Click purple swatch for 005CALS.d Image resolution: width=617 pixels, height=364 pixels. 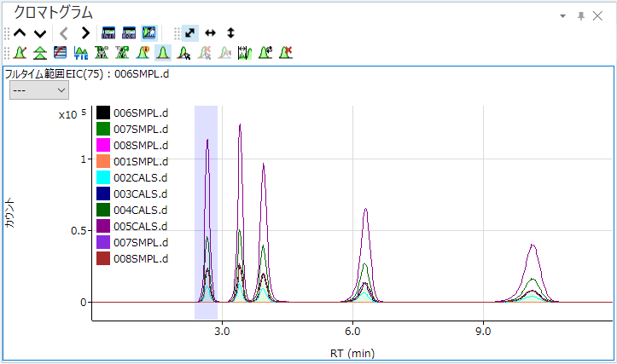(103, 227)
